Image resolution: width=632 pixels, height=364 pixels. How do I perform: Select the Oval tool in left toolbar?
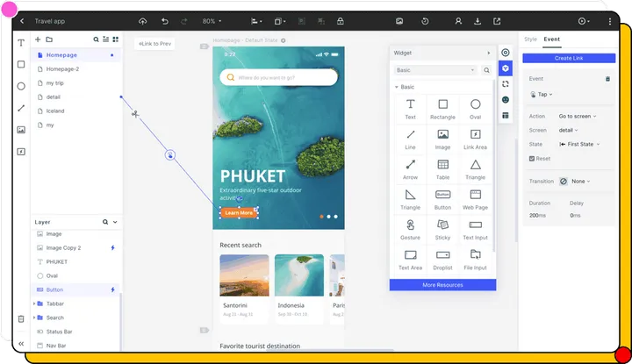[x=21, y=86]
